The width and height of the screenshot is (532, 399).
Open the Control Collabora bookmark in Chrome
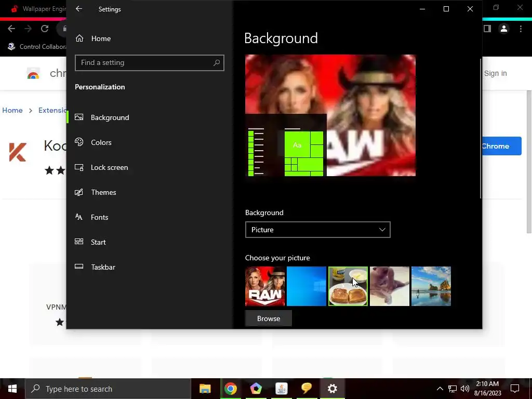(37, 46)
